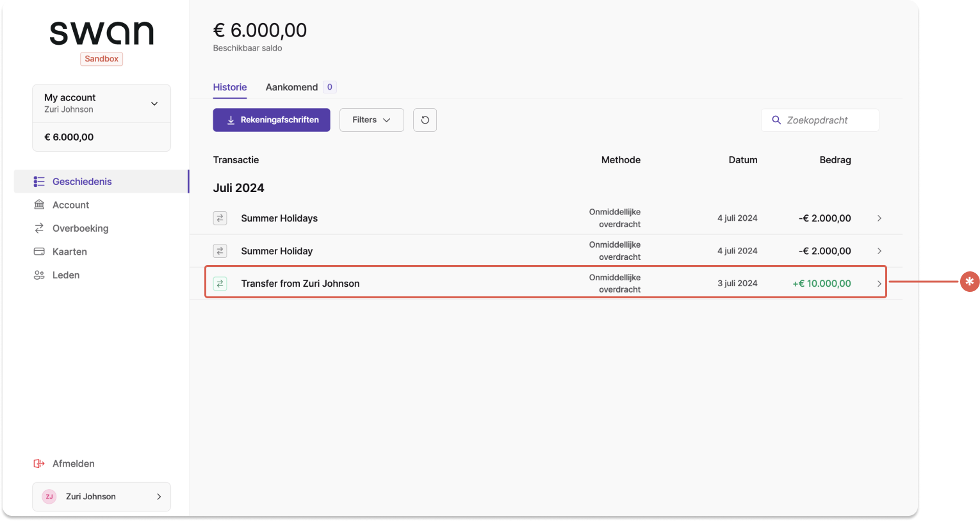Click the green transfer icon for Zuri Johnson
This screenshot has height=521, width=980.
click(220, 284)
